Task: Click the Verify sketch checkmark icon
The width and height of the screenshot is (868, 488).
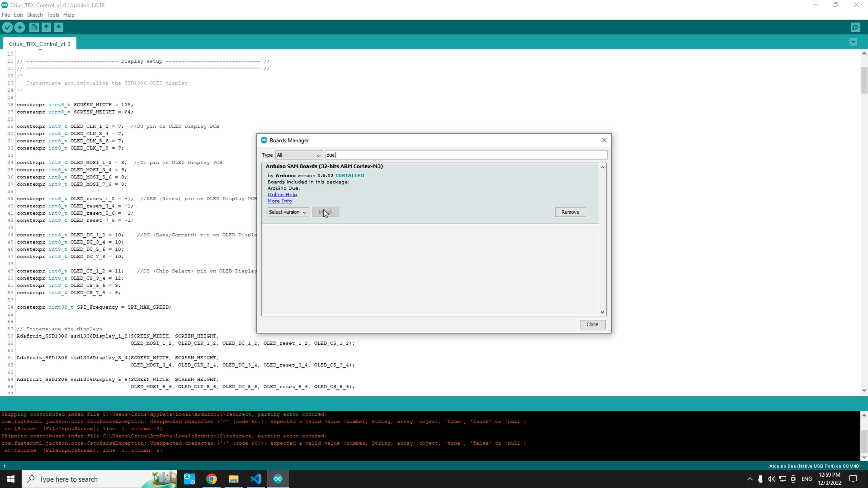Action: pyautogui.click(x=7, y=27)
